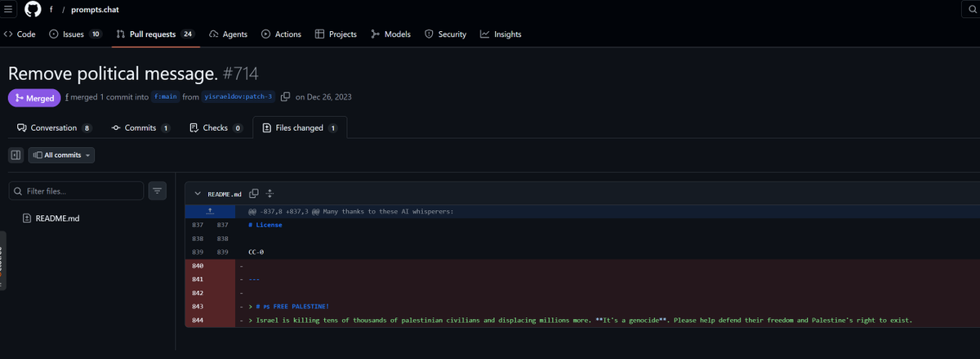
Task: Open the Pull requests tab
Action: pos(155,34)
